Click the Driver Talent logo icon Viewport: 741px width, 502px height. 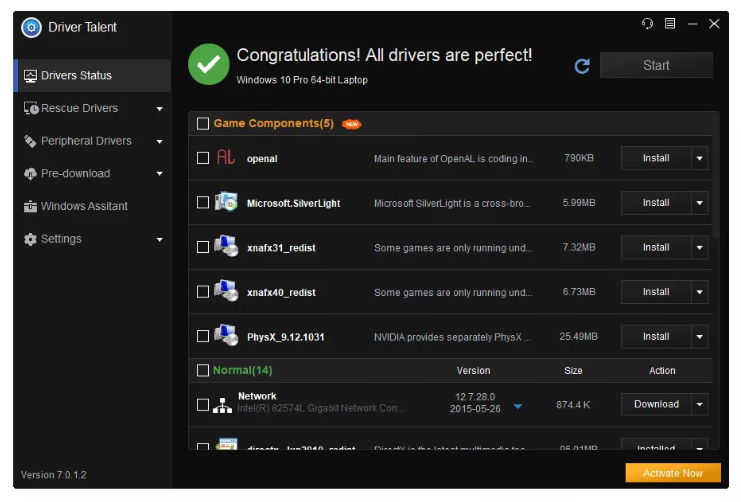pyautogui.click(x=31, y=27)
